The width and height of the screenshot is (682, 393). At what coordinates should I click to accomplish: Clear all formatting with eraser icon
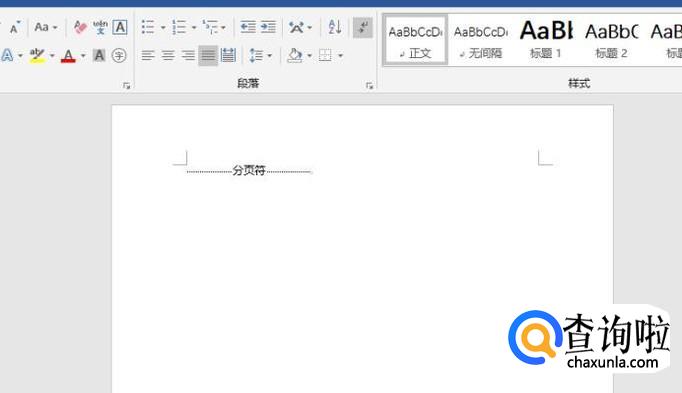(x=80, y=27)
